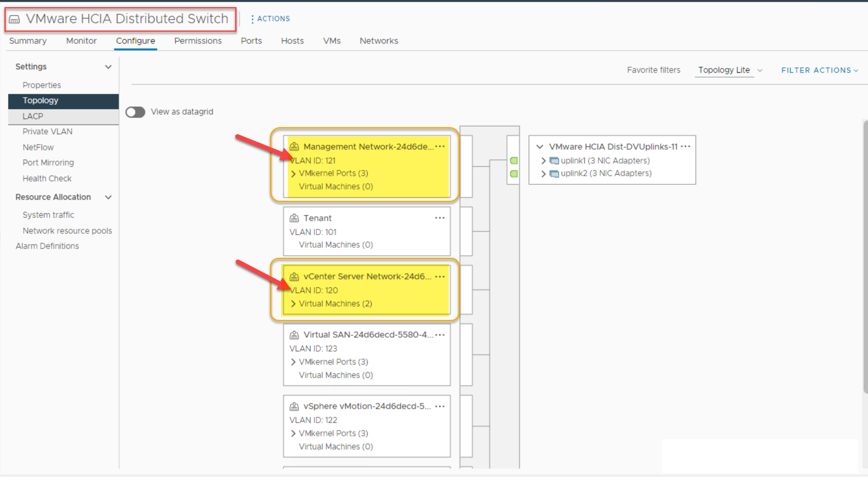Open the Tenant port group ellipsis menu
Screen dimensions: 868x477
(440, 218)
